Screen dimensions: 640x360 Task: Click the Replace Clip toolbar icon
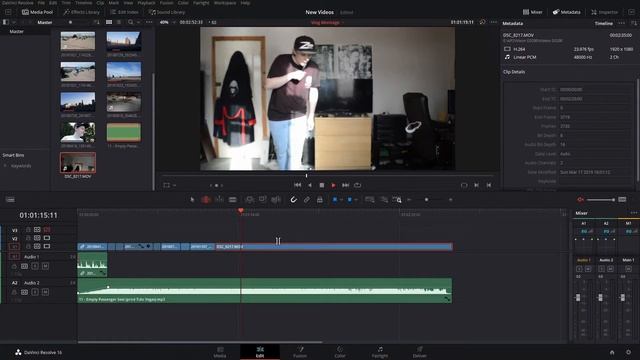pyautogui.click(x=276, y=200)
